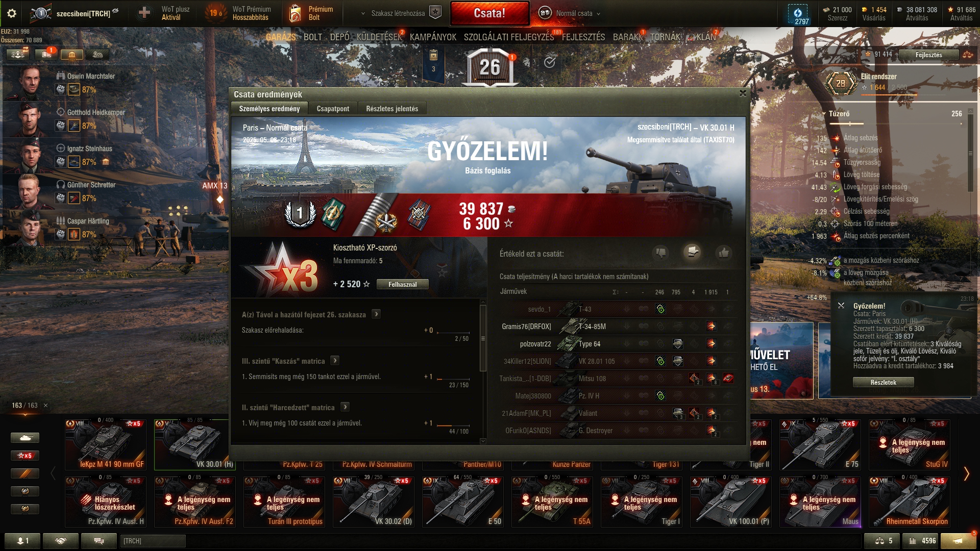Filter carousel by x5 bonus star
This screenshot has width=980, height=551.
point(25,456)
